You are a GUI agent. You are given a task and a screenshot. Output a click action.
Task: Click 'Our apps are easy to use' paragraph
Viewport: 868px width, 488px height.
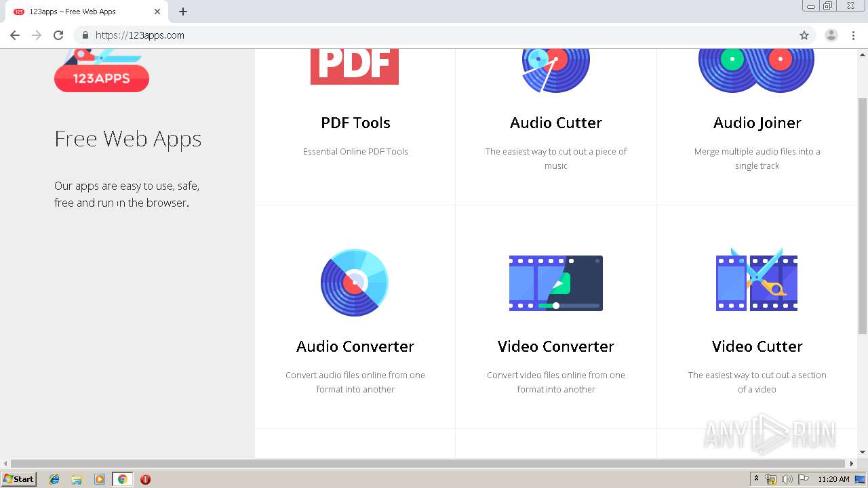pos(127,194)
